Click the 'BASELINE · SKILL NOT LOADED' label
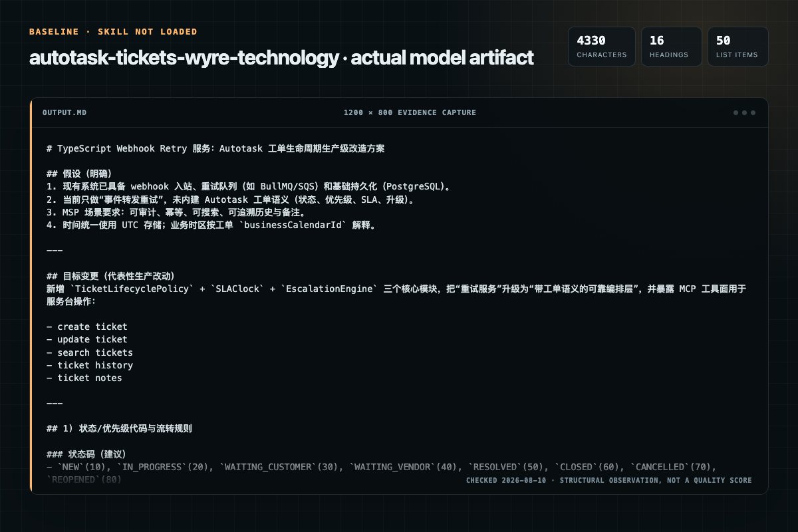 [113, 32]
